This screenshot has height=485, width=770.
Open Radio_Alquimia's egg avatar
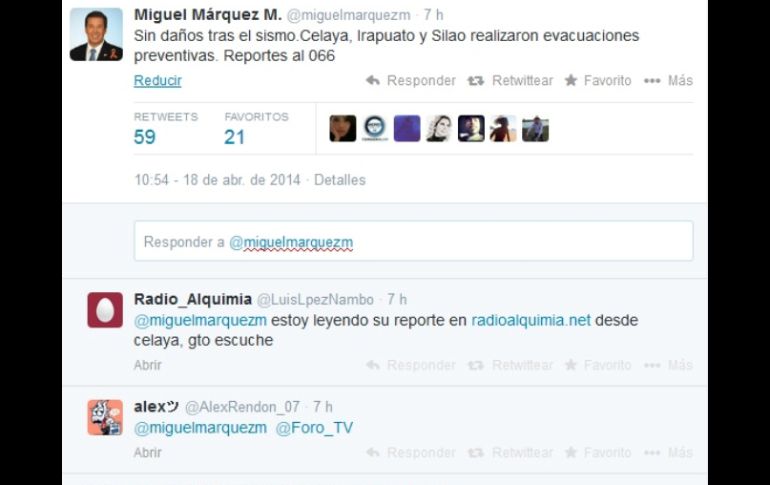(105, 310)
